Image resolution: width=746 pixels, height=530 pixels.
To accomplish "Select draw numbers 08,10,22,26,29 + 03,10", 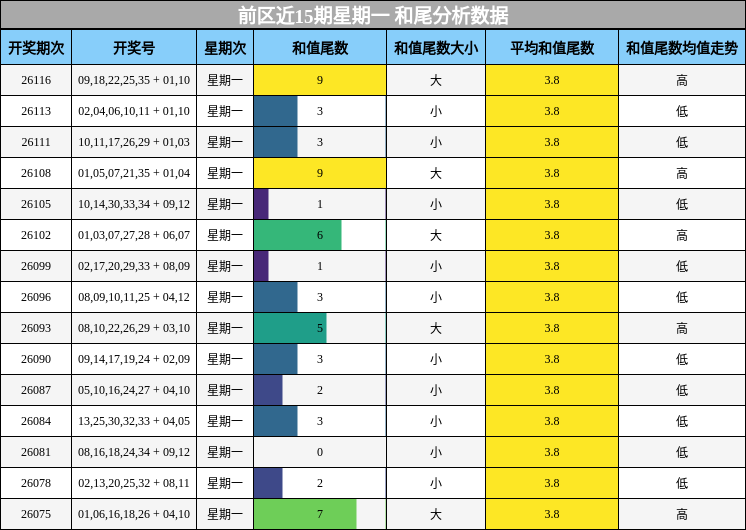I will [134, 328].
